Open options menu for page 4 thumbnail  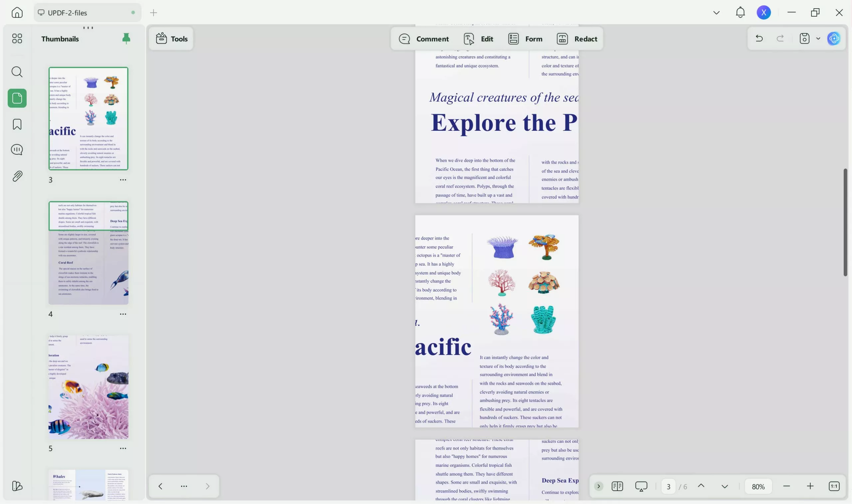click(123, 314)
